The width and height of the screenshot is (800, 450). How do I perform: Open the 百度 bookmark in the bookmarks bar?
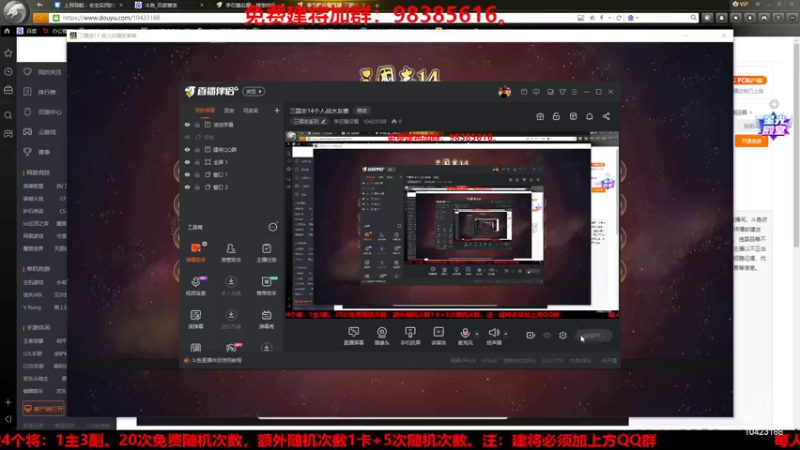(x=27, y=31)
